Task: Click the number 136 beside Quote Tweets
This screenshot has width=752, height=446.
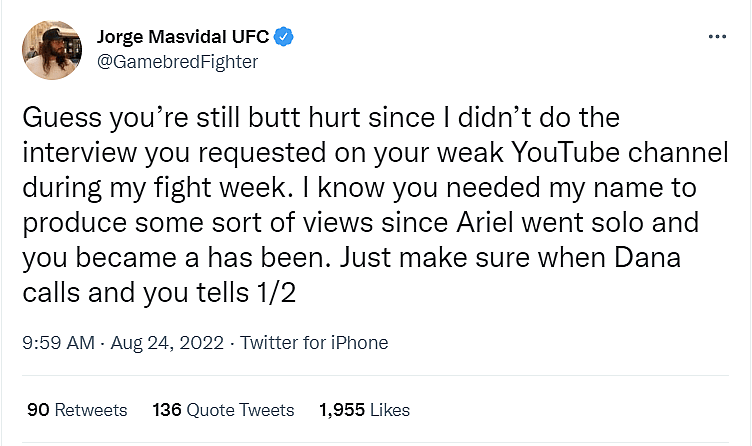Action: pos(166,410)
